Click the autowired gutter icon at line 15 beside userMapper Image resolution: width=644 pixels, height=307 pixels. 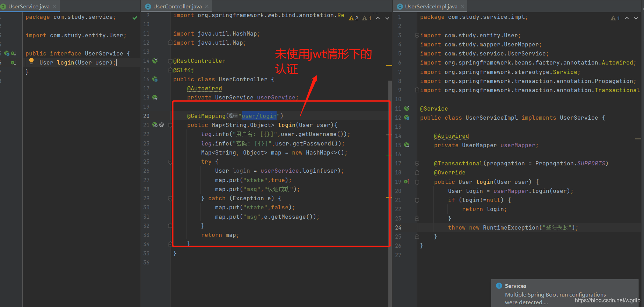pyautogui.click(x=407, y=145)
